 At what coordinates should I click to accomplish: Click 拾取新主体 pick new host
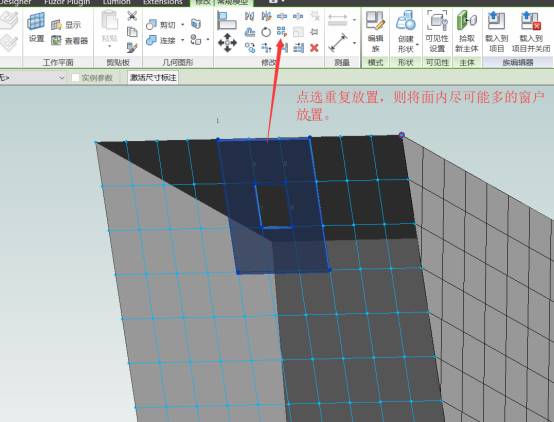pyautogui.click(x=467, y=31)
